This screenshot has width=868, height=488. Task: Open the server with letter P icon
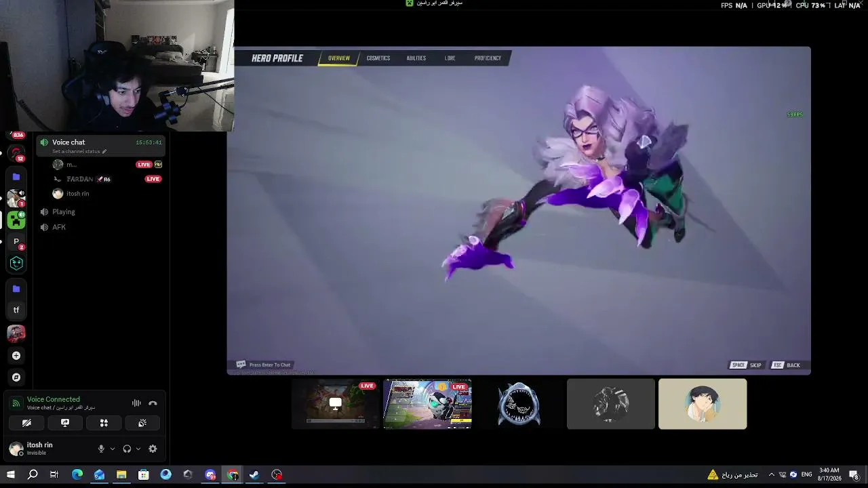tap(16, 241)
